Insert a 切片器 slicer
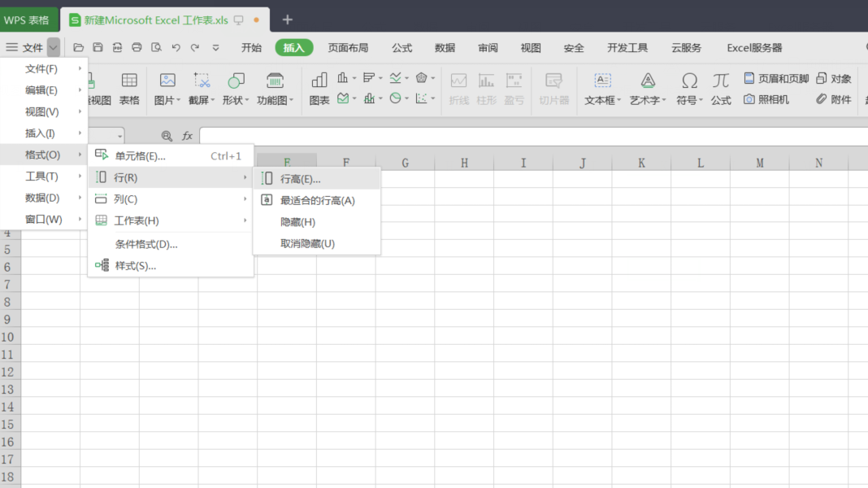This screenshot has width=868, height=488. (553, 89)
